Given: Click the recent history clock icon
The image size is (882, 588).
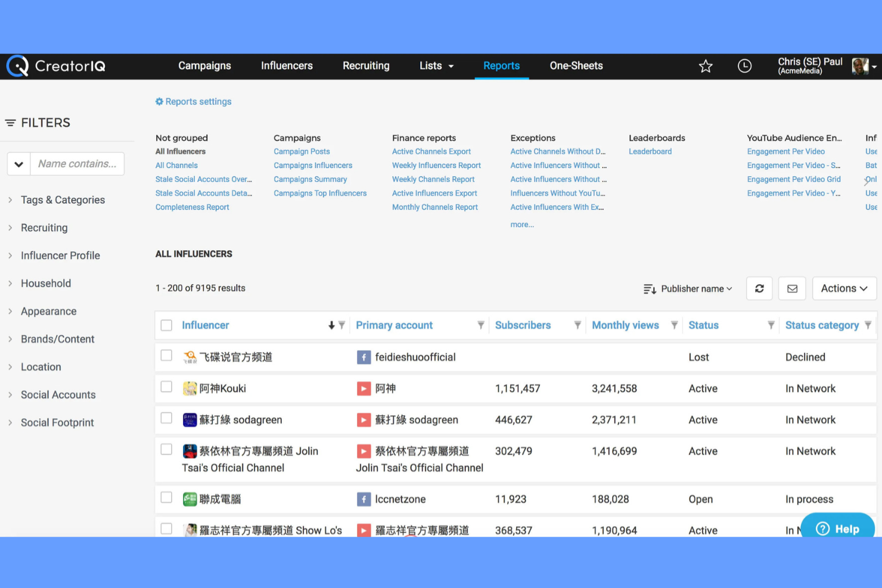Looking at the screenshot, I should [x=744, y=66].
